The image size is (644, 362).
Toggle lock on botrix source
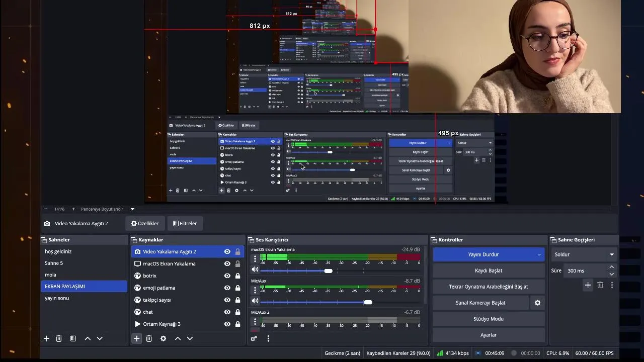click(x=237, y=276)
